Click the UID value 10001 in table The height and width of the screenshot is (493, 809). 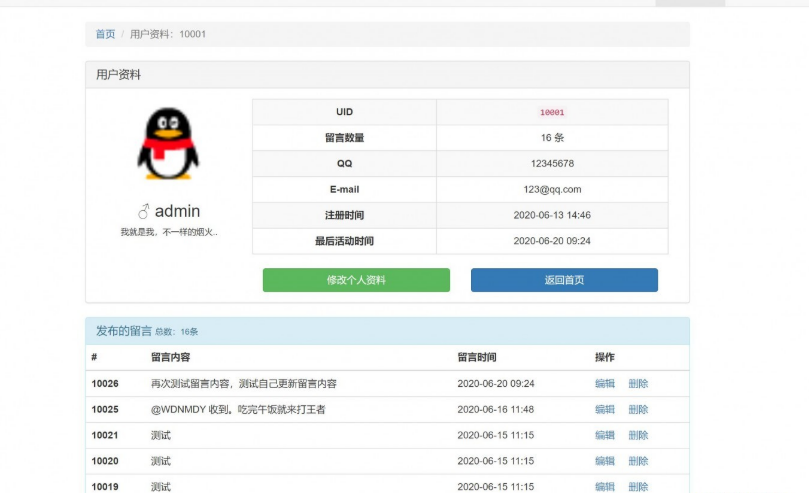[x=552, y=112]
